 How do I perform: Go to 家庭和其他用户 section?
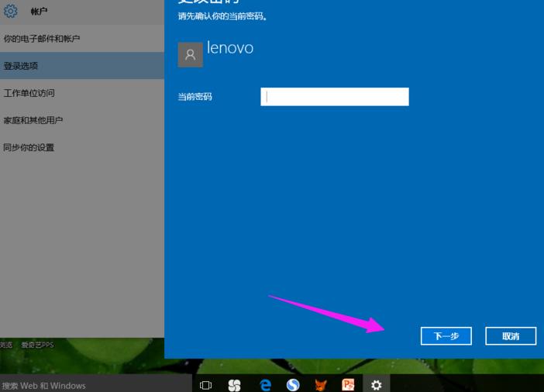pyautogui.click(x=33, y=120)
